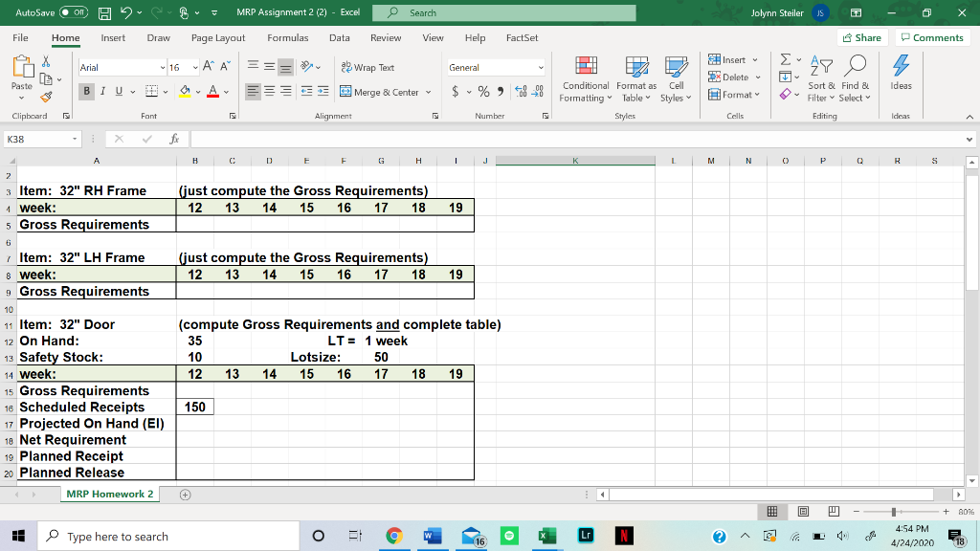Click Increase Decimal icon
This screenshot has width=980, height=551.
pyautogui.click(x=521, y=92)
